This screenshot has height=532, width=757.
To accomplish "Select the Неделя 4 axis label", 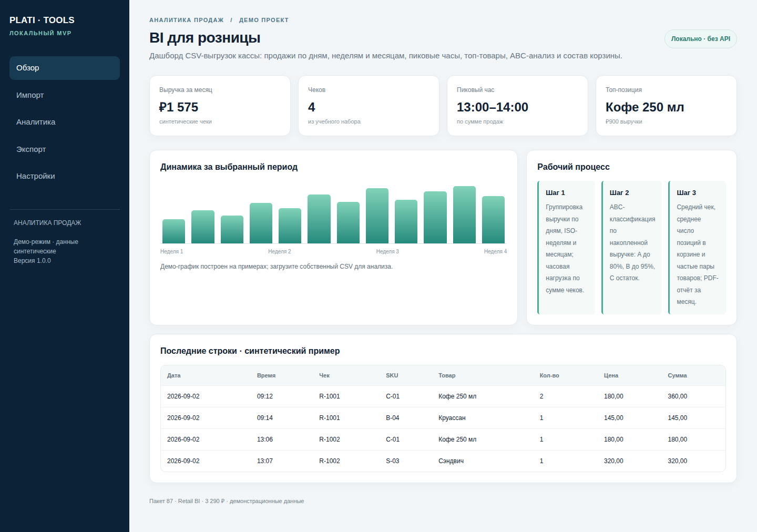I will 496,251.
